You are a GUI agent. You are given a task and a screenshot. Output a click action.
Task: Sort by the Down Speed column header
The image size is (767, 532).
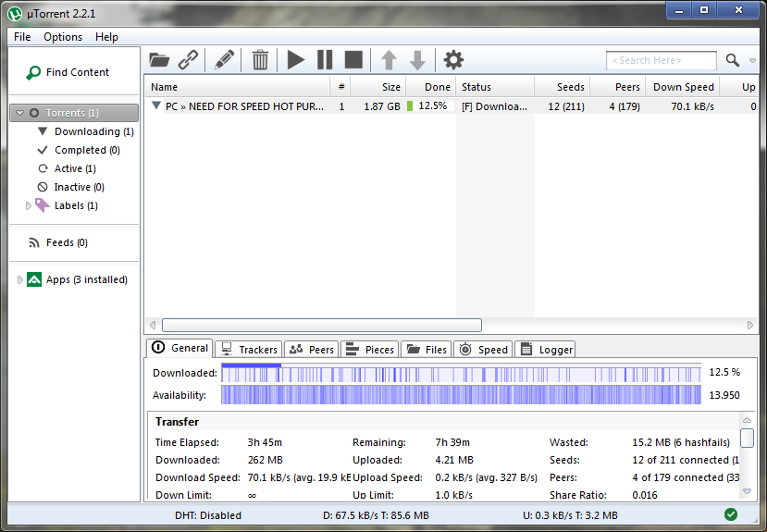tap(683, 87)
